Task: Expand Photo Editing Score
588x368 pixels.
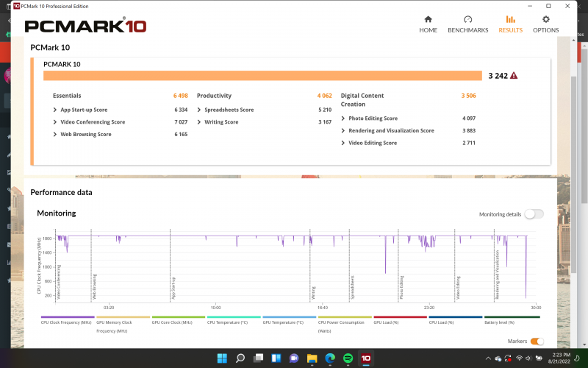Action: [343, 118]
